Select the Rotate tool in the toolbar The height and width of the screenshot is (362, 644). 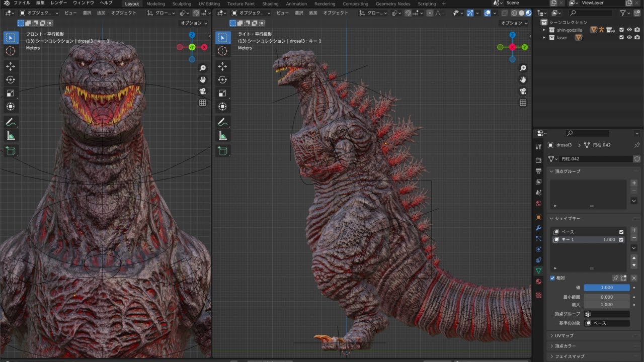[11, 79]
